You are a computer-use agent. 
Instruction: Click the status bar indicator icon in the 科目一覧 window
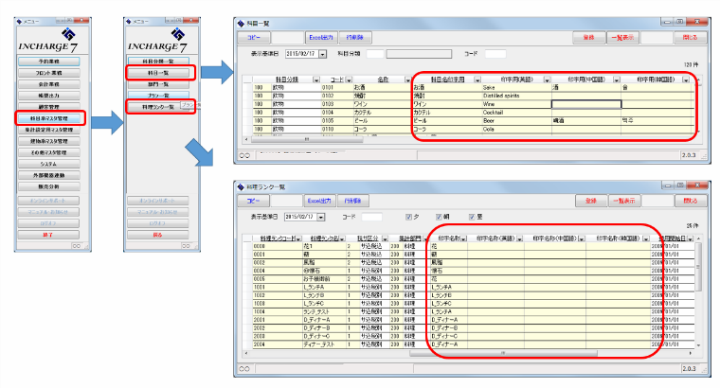pos(245,155)
